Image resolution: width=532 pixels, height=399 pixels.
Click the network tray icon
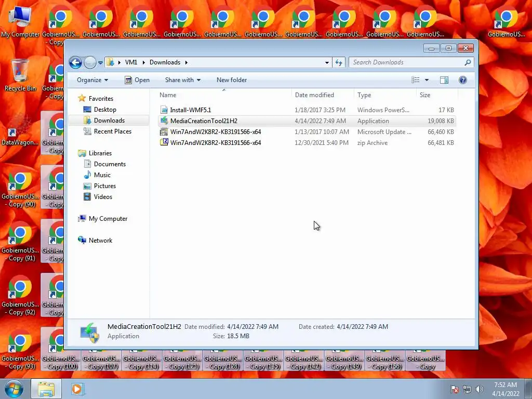click(467, 389)
